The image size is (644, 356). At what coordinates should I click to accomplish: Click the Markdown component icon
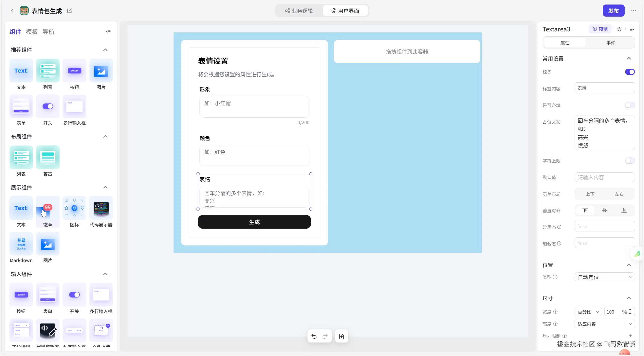click(x=21, y=244)
